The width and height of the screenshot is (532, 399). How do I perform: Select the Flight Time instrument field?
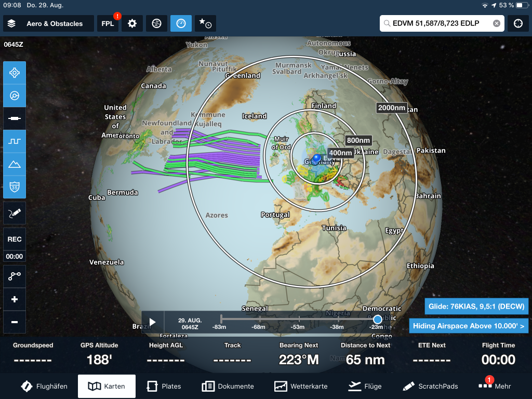498,354
